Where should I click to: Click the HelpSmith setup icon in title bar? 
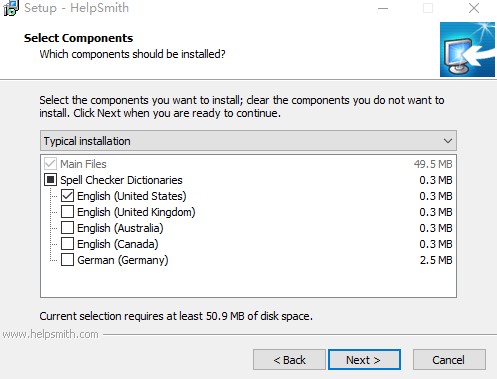[x=10, y=8]
